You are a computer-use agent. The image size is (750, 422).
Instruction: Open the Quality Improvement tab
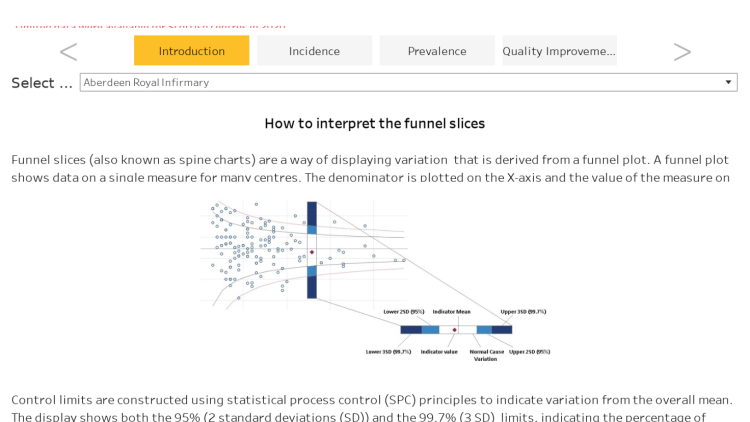point(559,50)
